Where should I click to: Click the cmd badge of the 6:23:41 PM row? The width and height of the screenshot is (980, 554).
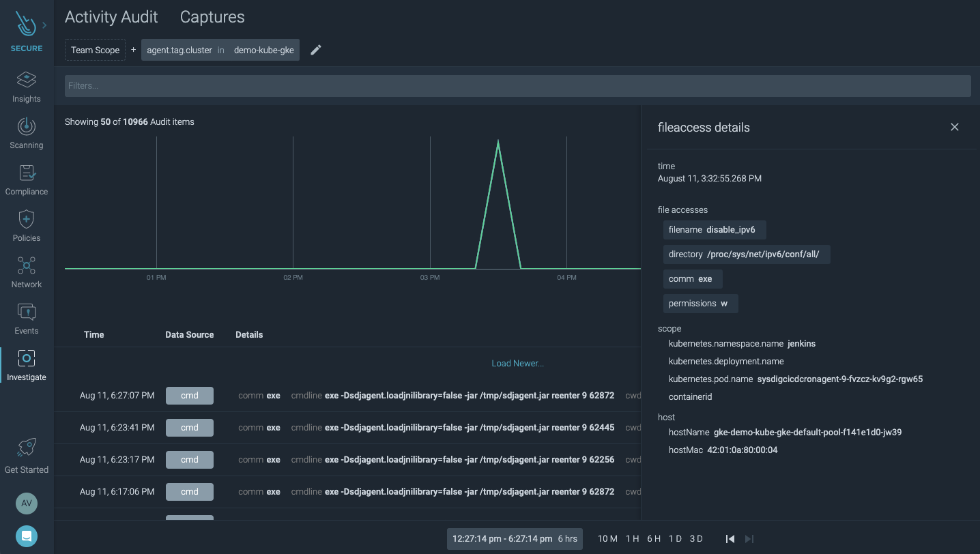point(190,428)
